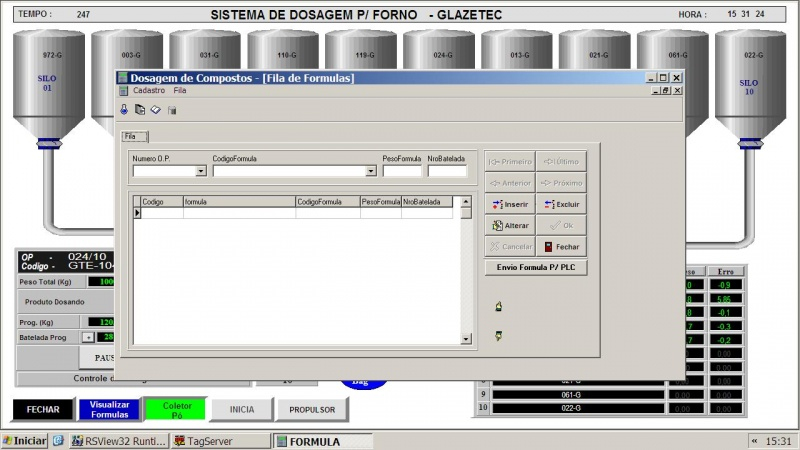
Task: Click the move-down arrow icon in the dialog
Action: click(x=499, y=335)
